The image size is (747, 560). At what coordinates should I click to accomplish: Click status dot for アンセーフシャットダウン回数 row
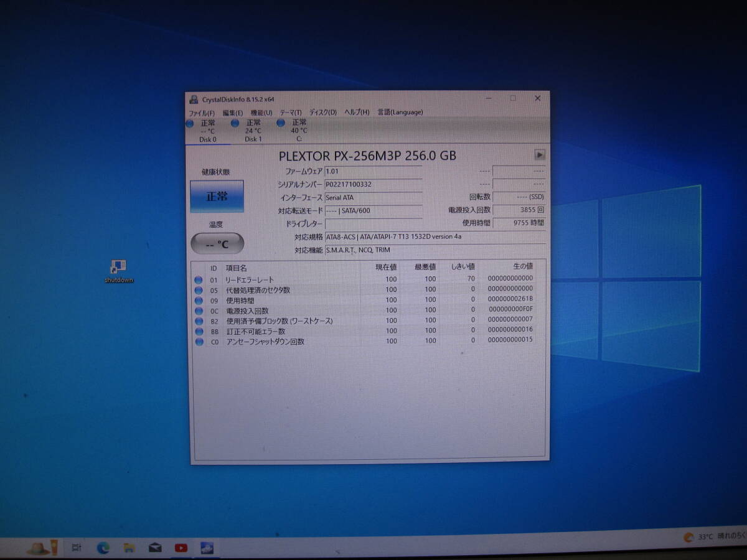199,342
